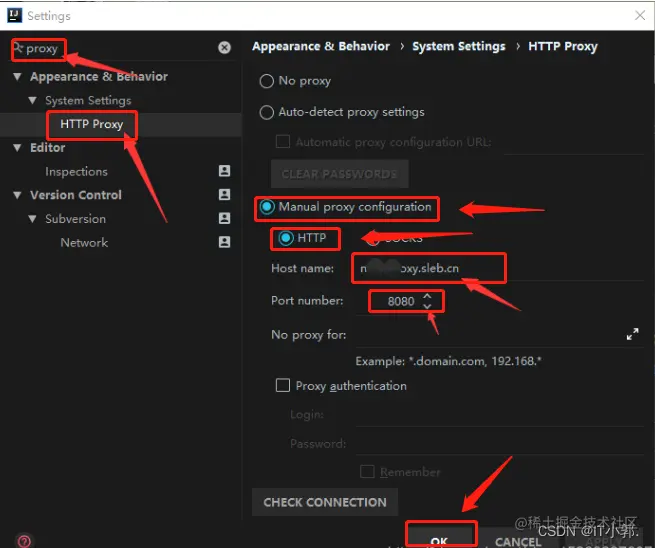
Task: Click the IntelliJ logo in title bar
Action: (15, 15)
